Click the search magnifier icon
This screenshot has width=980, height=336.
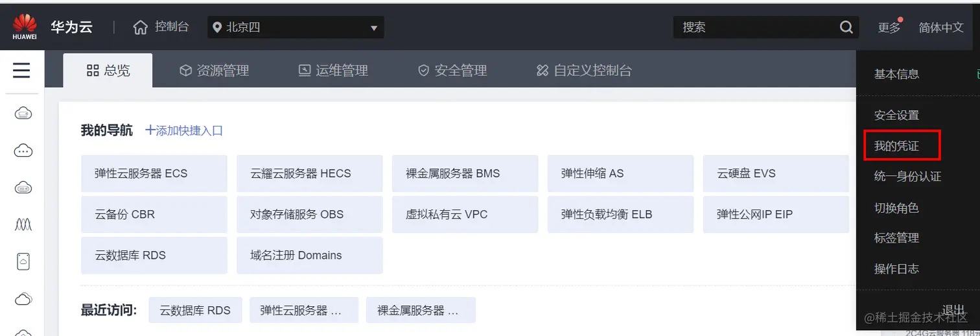846,27
